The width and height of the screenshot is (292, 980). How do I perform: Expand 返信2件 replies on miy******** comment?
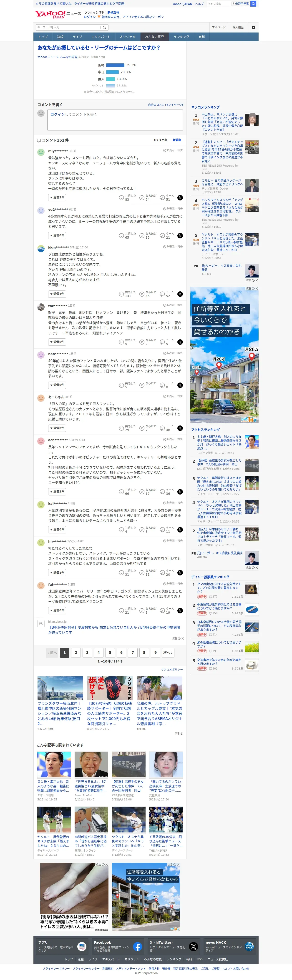[57, 197]
